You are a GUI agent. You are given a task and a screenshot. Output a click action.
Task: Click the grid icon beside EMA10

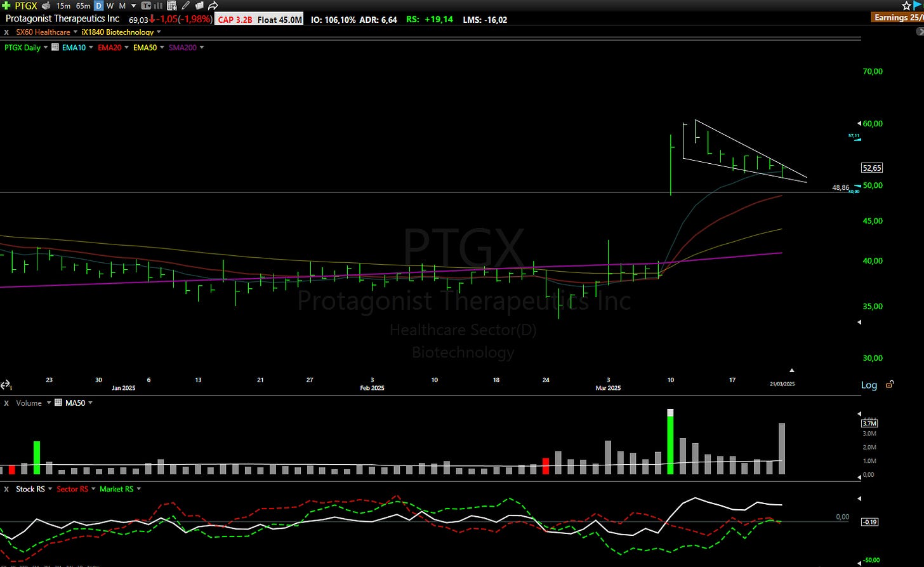(x=55, y=47)
